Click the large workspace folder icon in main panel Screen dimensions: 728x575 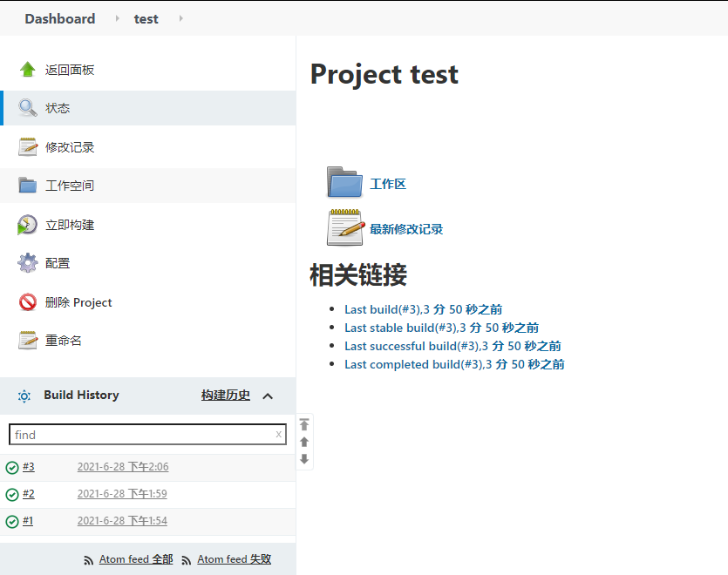[344, 183]
